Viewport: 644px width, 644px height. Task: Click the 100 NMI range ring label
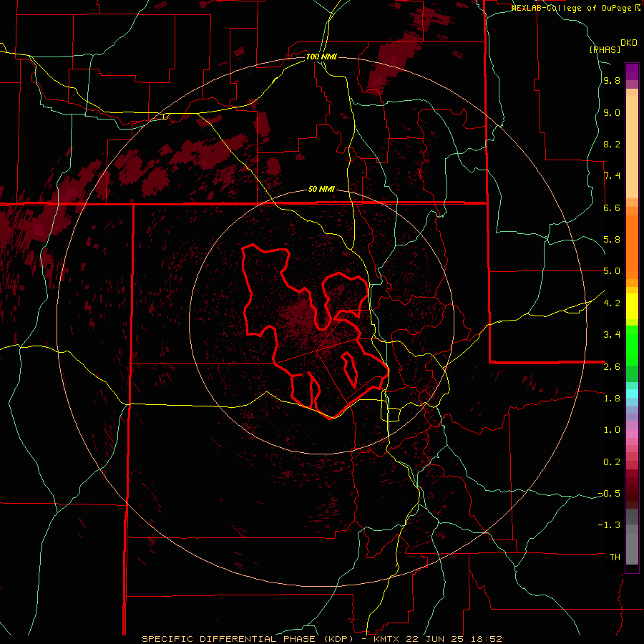[321, 57]
